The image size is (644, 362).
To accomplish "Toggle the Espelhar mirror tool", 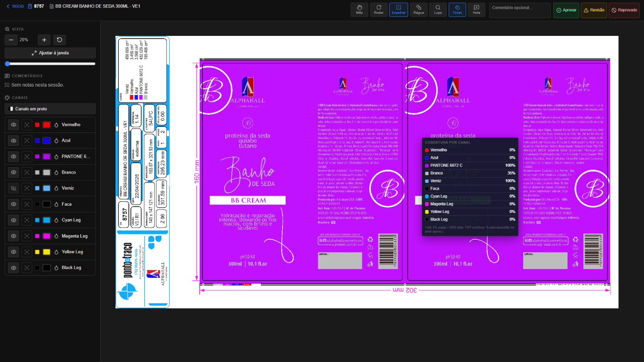I will [x=398, y=10].
